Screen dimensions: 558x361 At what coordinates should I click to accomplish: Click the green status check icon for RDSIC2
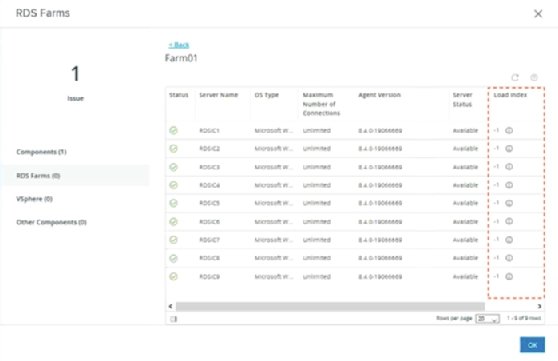pos(173,148)
